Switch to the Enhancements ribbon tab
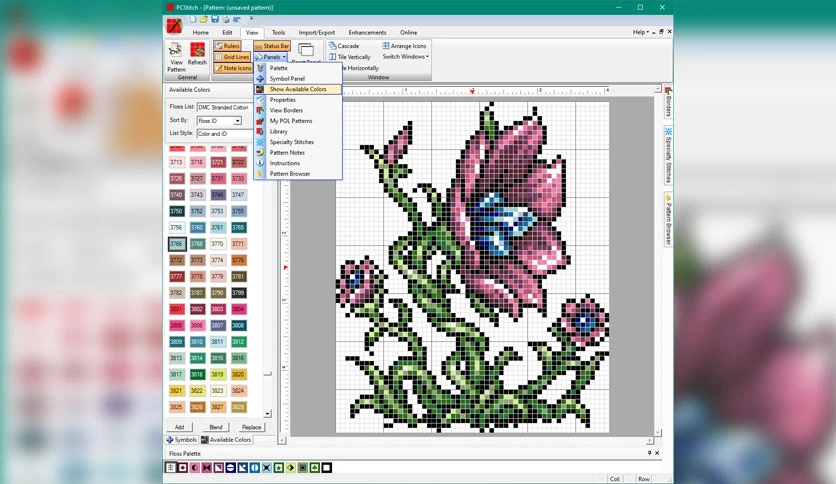The width and height of the screenshot is (836, 484). (367, 32)
